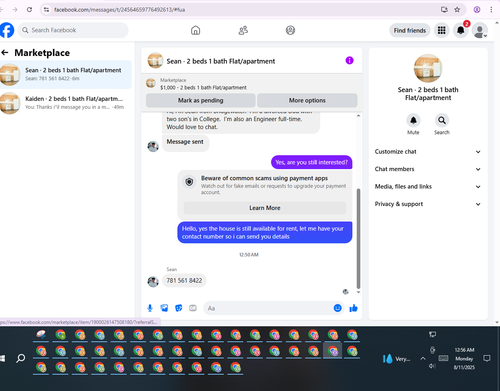500x391 pixels.
Task: Click the large listing photo in the info panel
Action: click(x=428, y=68)
